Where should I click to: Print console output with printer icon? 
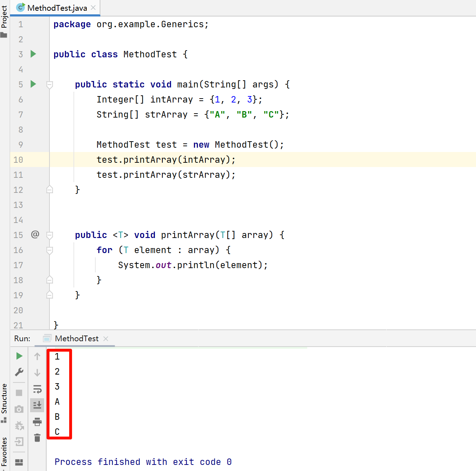coord(37,422)
